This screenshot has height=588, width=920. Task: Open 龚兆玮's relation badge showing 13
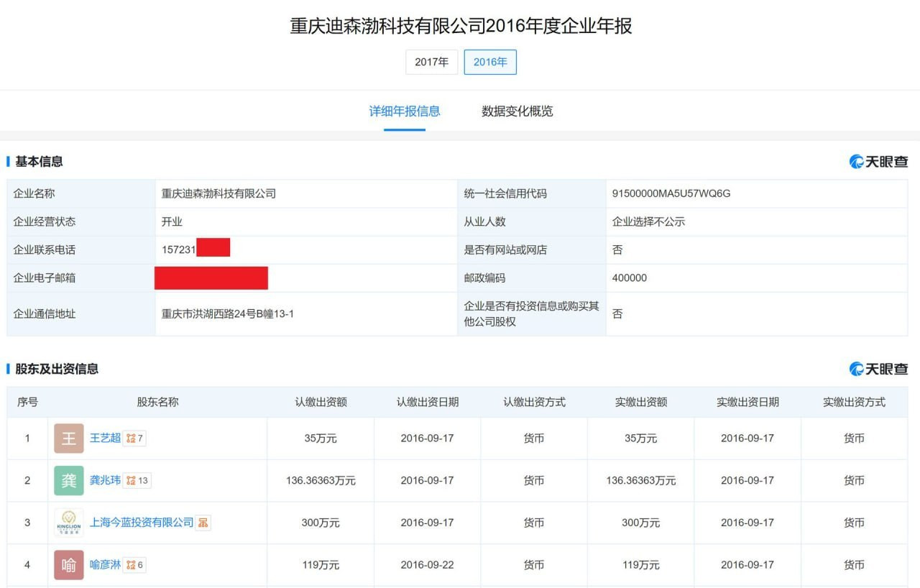click(x=137, y=480)
